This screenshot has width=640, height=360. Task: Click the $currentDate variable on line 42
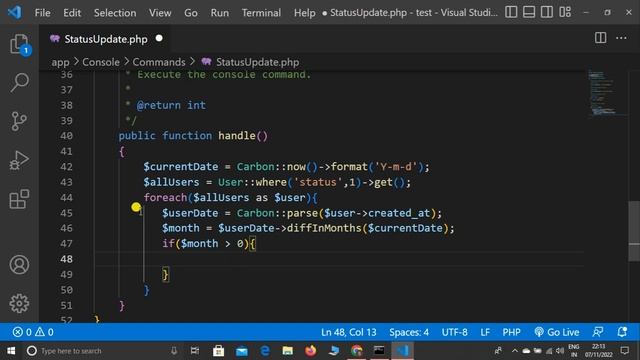coord(180,167)
